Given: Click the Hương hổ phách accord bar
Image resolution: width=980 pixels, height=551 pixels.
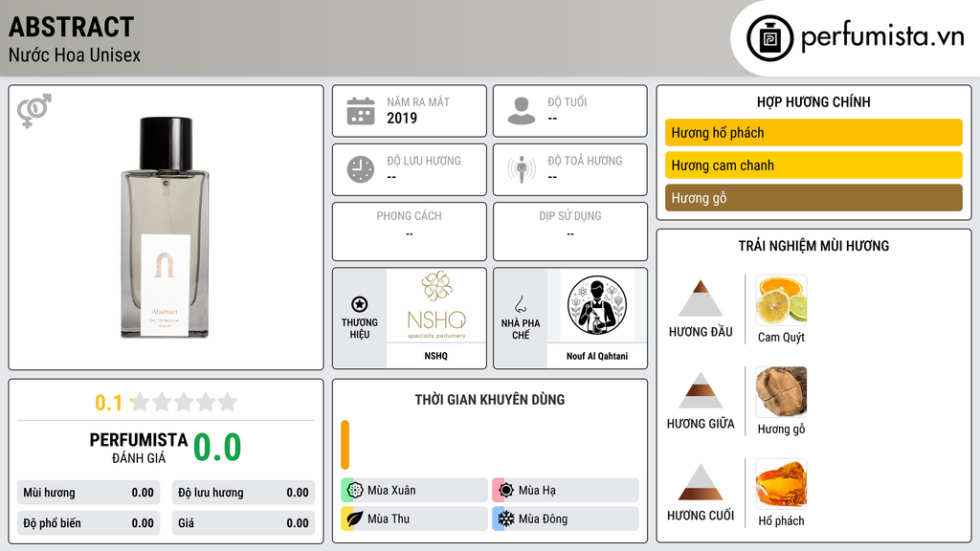Looking at the screenshot, I should (813, 132).
